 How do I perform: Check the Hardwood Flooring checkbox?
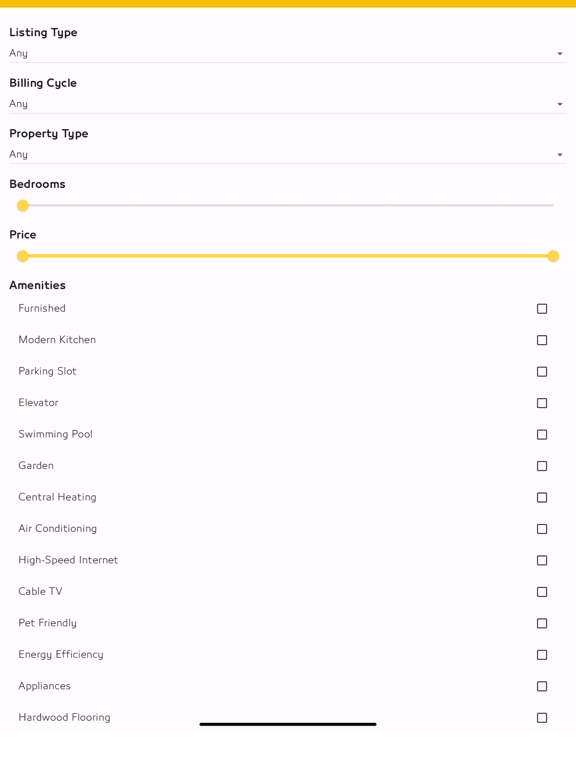coord(542,718)
